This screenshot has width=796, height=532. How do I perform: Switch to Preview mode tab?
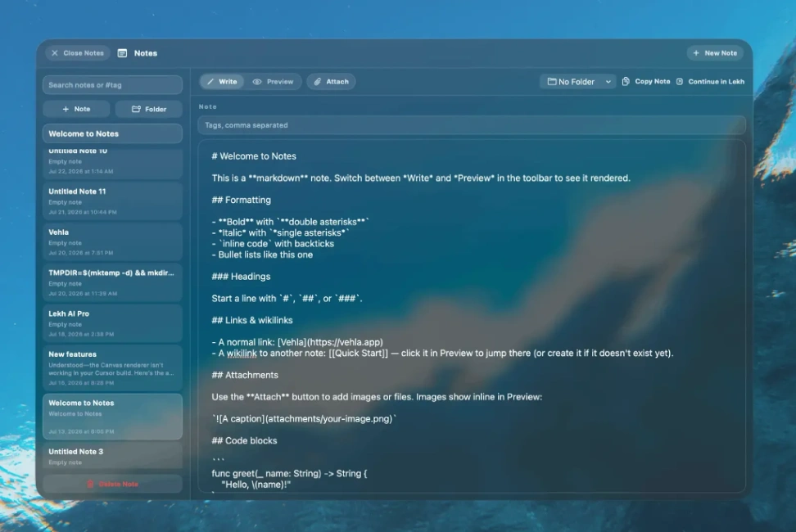click(x=274, y=82)
